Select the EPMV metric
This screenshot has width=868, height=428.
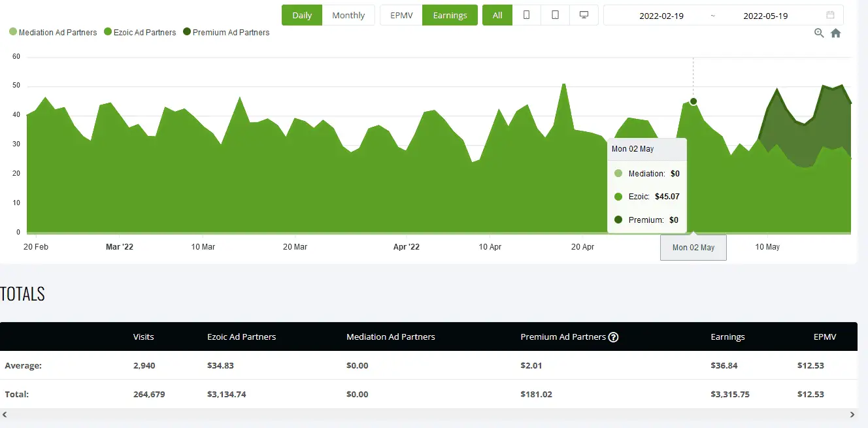(x=401, y=15)
